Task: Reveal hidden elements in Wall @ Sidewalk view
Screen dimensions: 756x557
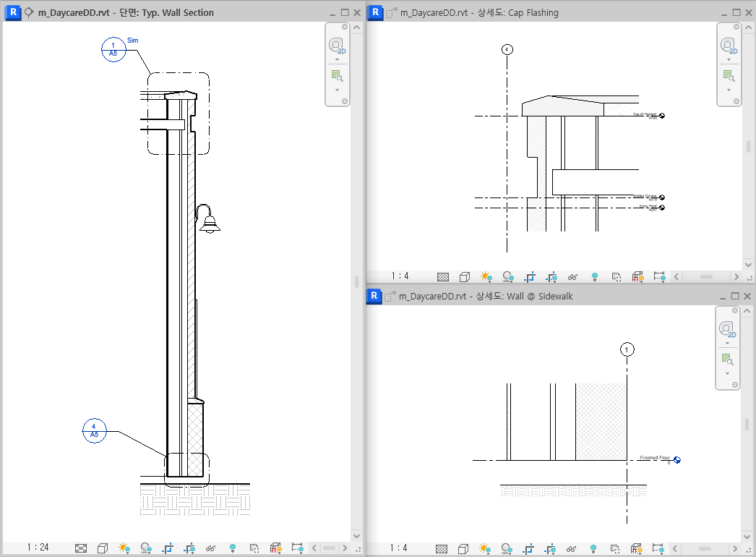Action: [593, 548]
